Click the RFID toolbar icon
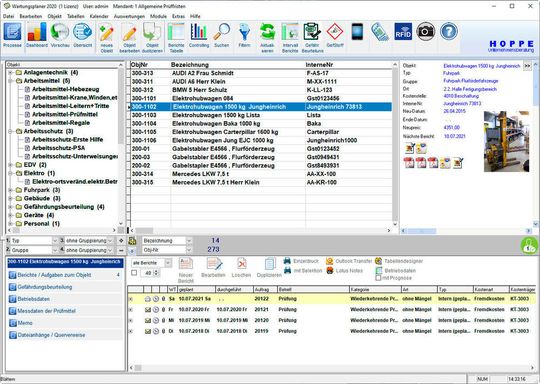Screen dimensions: 540x384 point(403,32)
